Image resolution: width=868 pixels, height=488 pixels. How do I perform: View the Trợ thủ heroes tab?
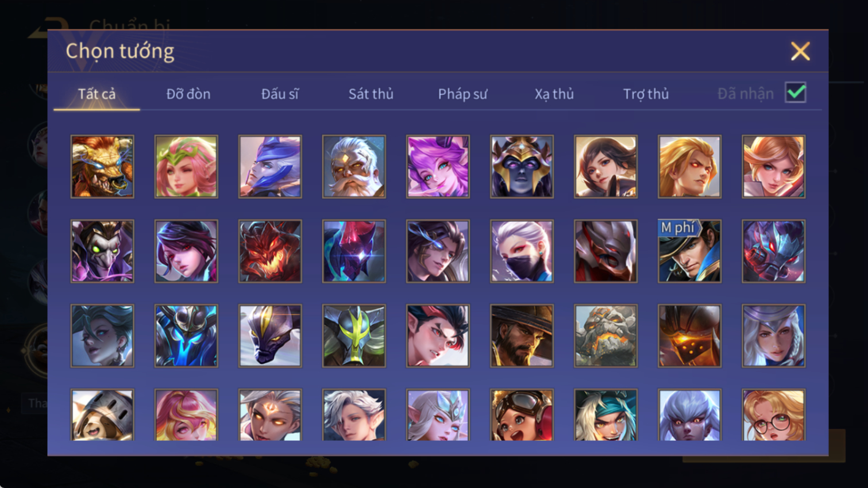click(x=646, y=94)
